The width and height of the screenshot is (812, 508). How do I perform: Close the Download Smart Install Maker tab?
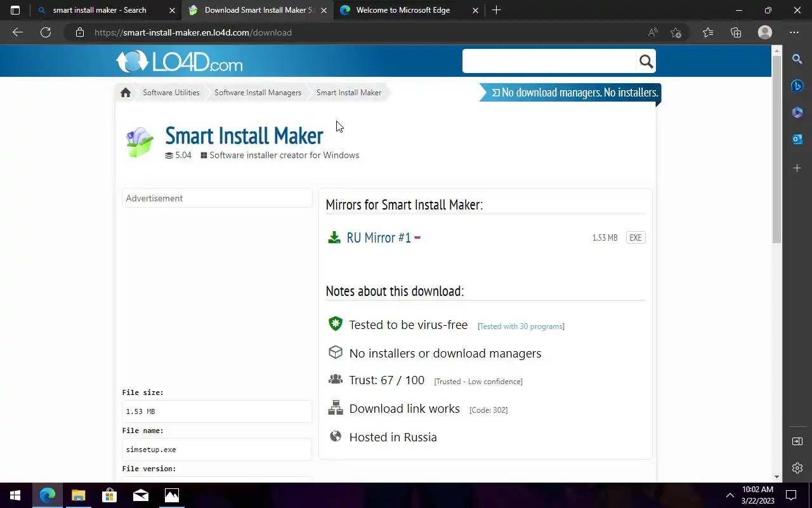324,10
